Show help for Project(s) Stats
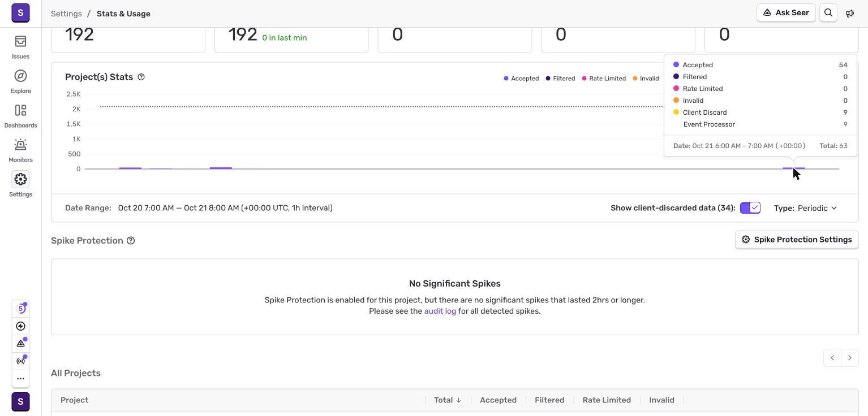 tap(141, 77)
